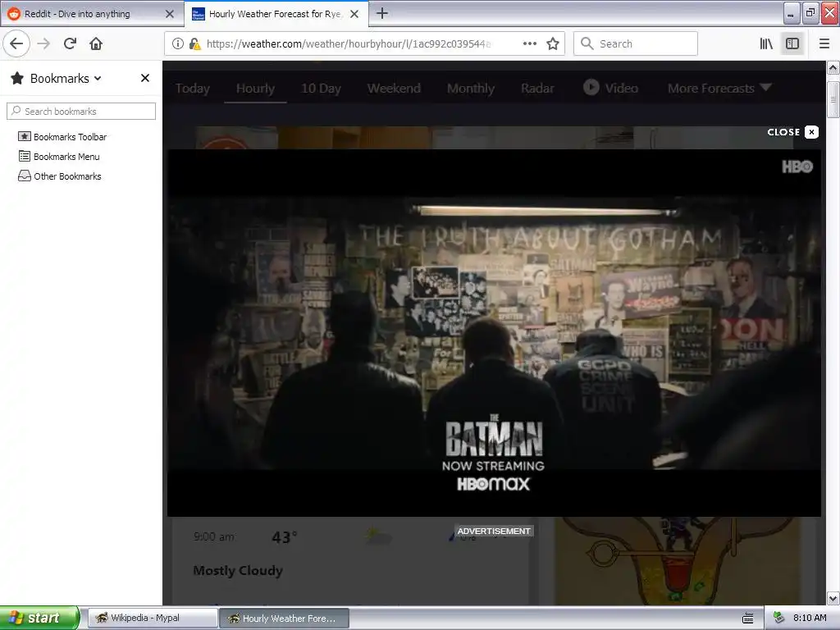Viewport: 840px width, 630px height.
Task: Switch to Wikipedia - Mypal taskbar window
Action: tap(153, 618)
